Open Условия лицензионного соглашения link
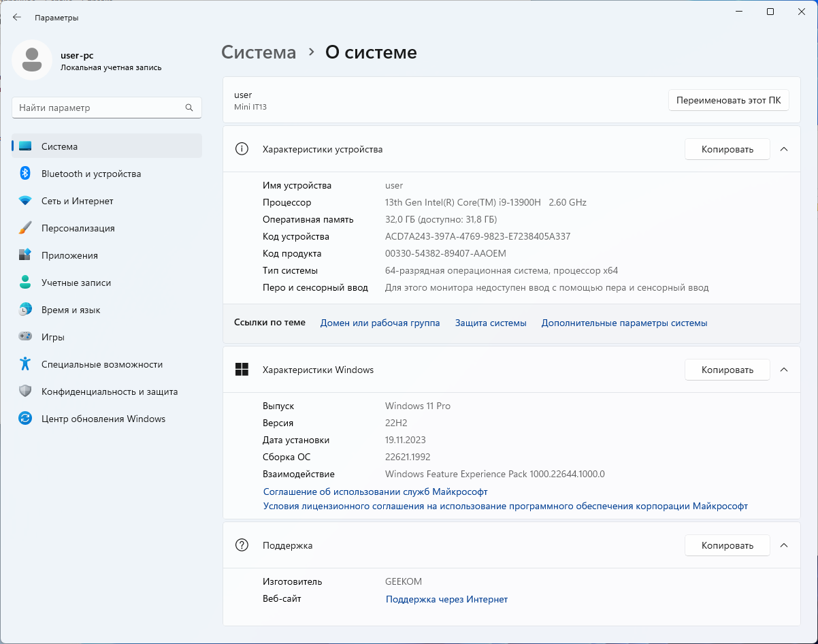 (x=506, y=506)
